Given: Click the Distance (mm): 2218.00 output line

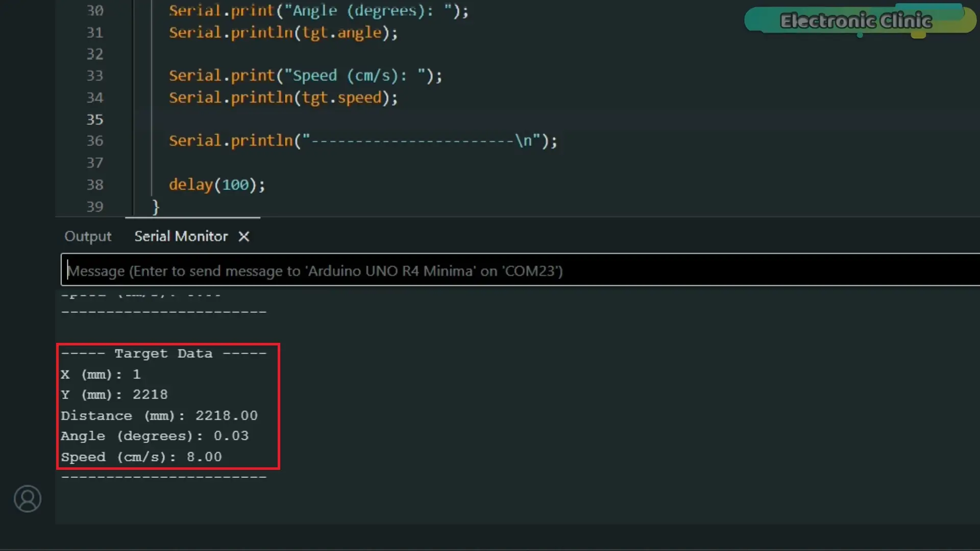Looking at the screenshot, I should pos(159,416).
